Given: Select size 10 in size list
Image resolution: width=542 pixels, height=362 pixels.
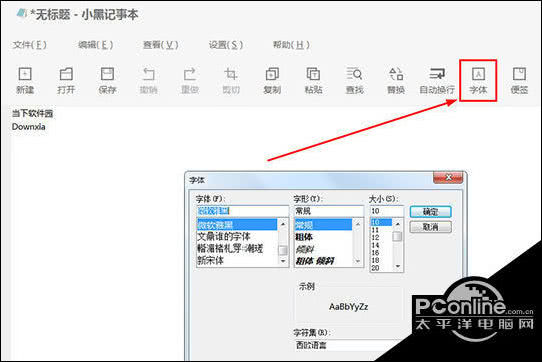Looking at the screenshot, I should pos(381,222).
